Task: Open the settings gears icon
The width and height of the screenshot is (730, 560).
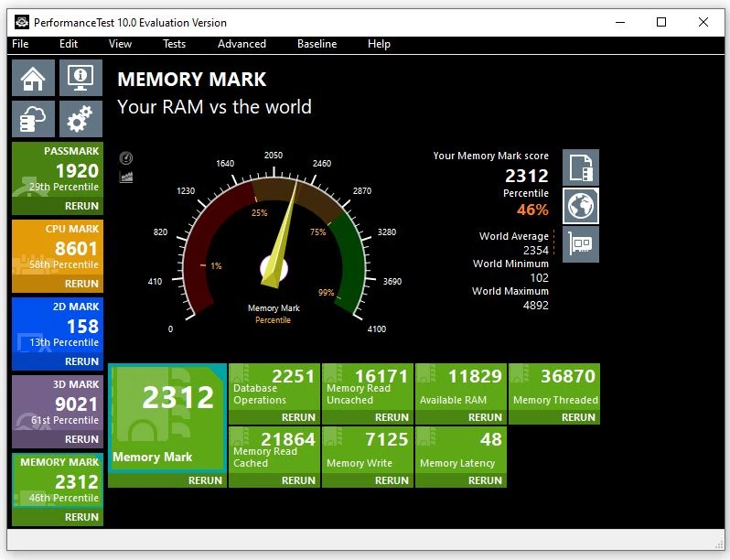Action: pos(81,119)
